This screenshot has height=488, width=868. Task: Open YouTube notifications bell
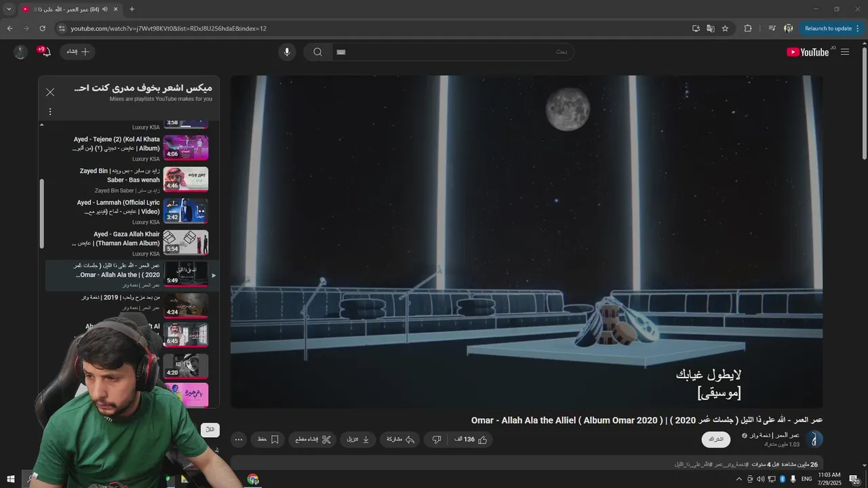click(45, 52)
